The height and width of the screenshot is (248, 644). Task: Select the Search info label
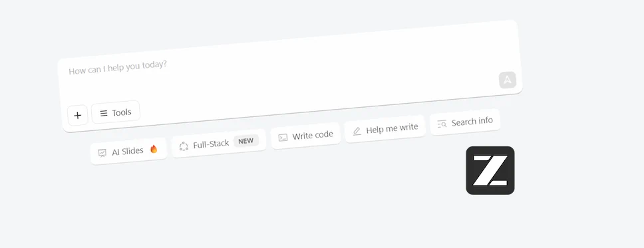tap(472, 122)
